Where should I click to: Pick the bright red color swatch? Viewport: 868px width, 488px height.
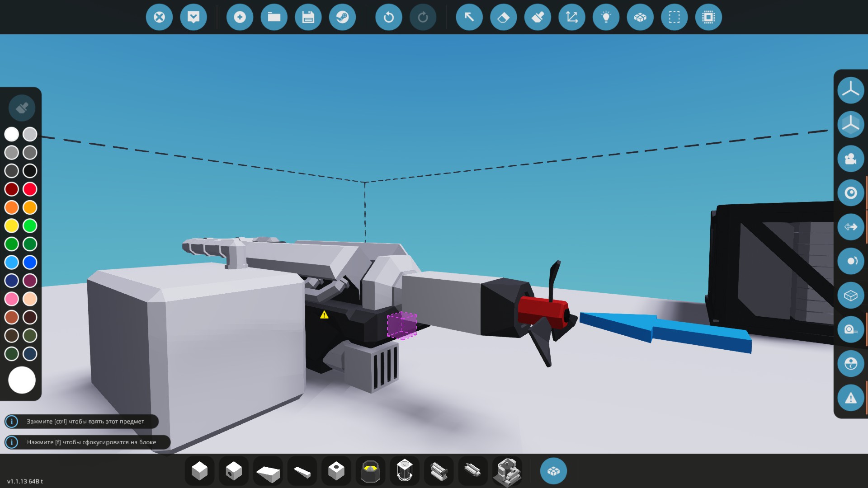point(30,189)
